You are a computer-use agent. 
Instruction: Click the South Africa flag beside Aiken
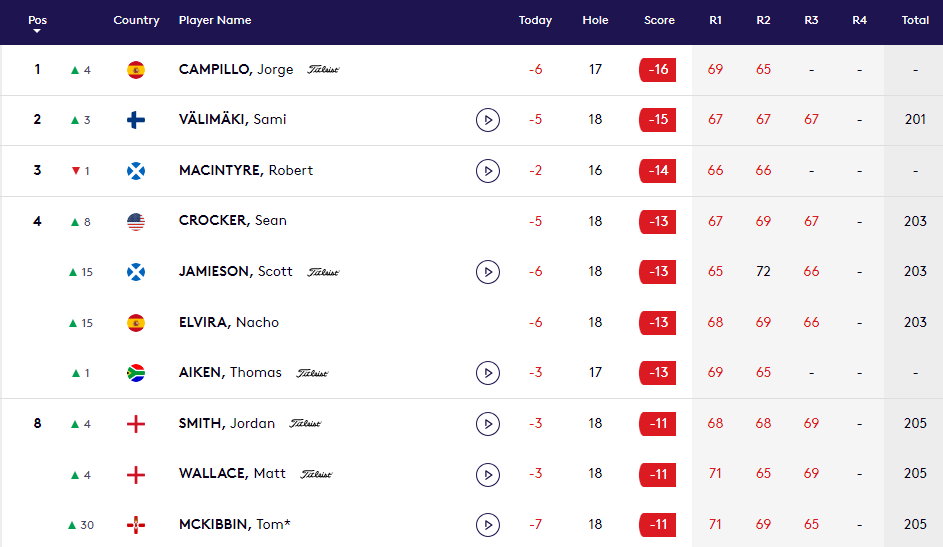[x=136, y=373]
